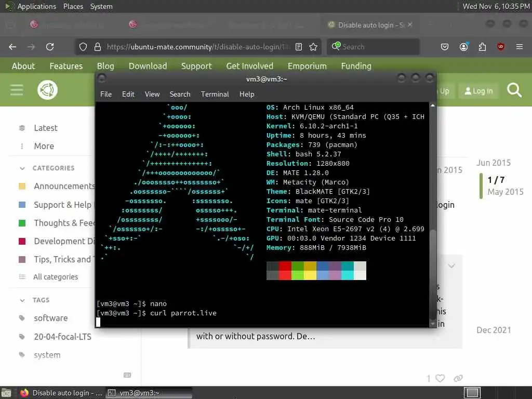Jump to Dec 2021 on topic timeline
This screenshot has width=532, height=399.
point(494,330)
